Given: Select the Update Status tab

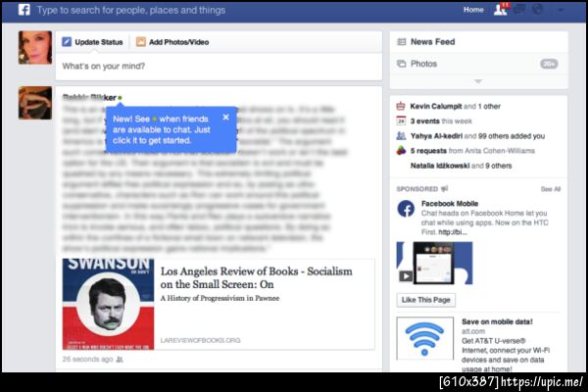Looking at the screenshot, I should tap(93, 42).
